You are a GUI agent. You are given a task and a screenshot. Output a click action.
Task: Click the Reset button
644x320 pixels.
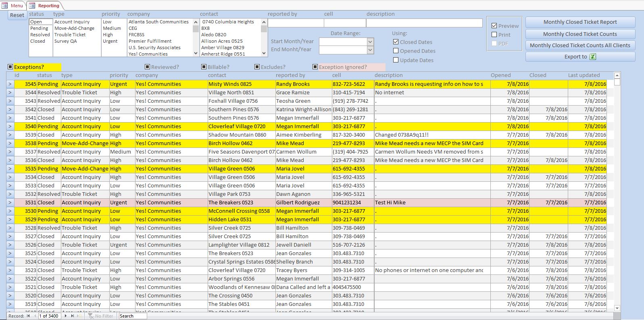[17, 15]
